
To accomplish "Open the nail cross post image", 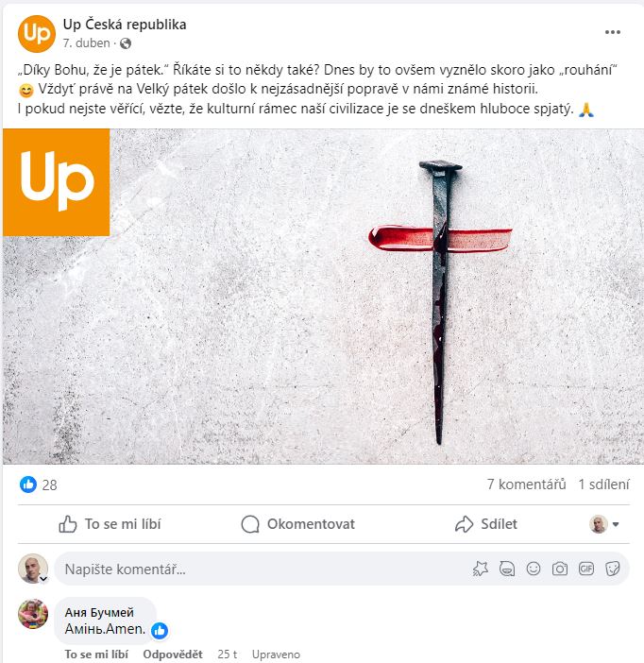I will (323, 297).
